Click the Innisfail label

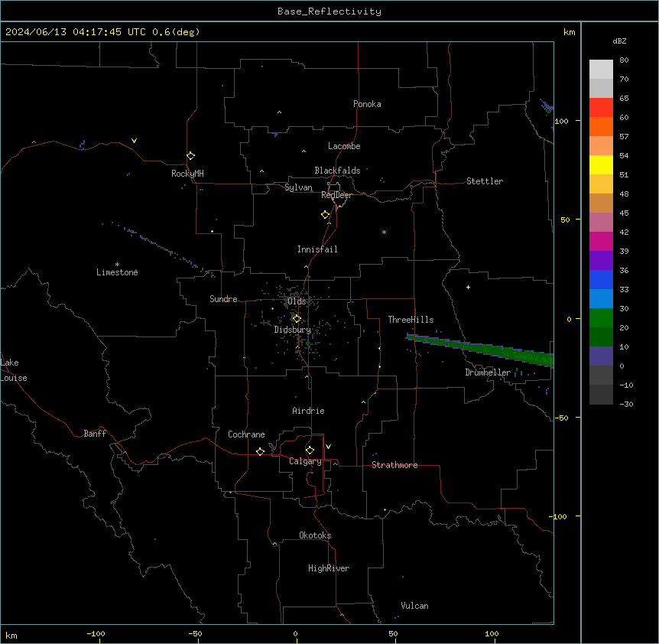click(317, 249)
